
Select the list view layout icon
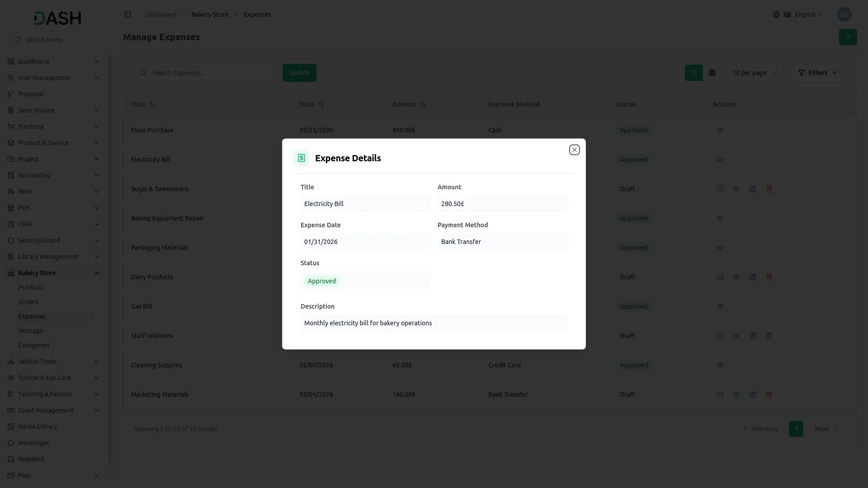pyautogui.click(x=693, y=73)
